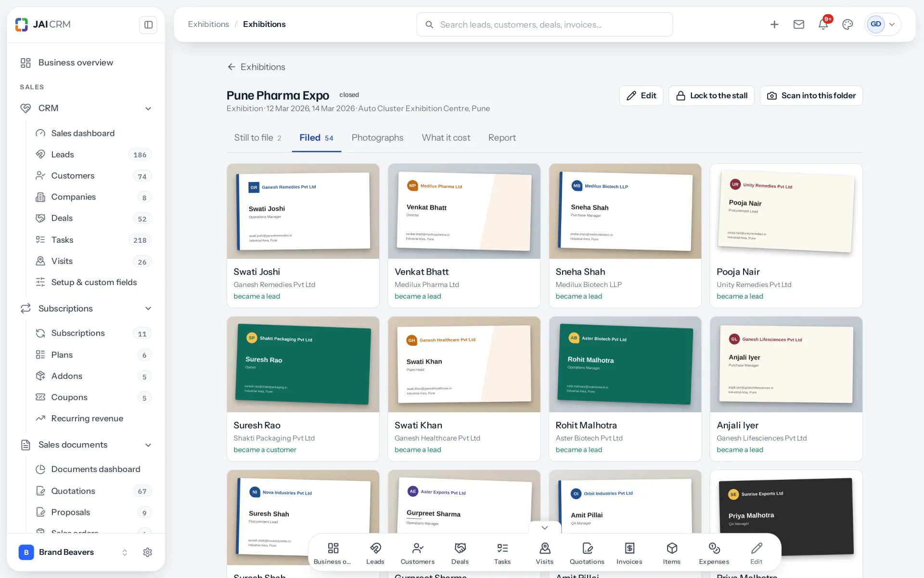Open Recurring revenue in the sidebar

(94, 419)
